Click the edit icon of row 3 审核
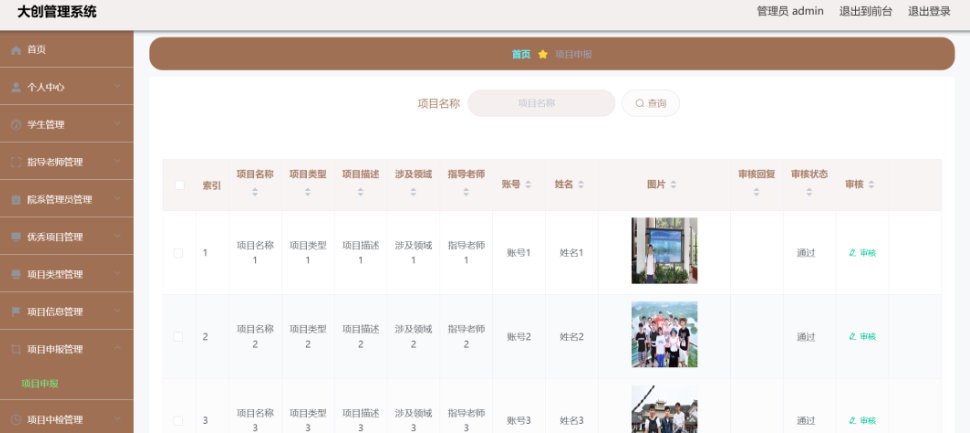Screen dimensions: 970x433 852,420
